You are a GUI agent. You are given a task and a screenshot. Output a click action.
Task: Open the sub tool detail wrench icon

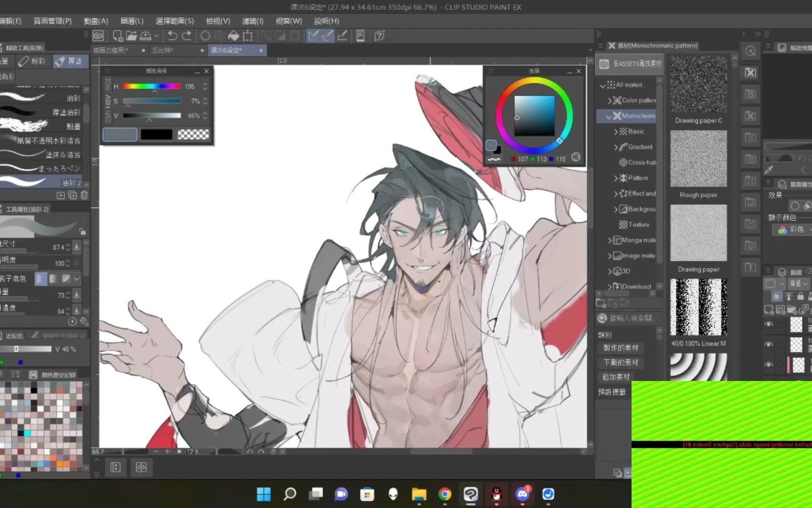84,322
